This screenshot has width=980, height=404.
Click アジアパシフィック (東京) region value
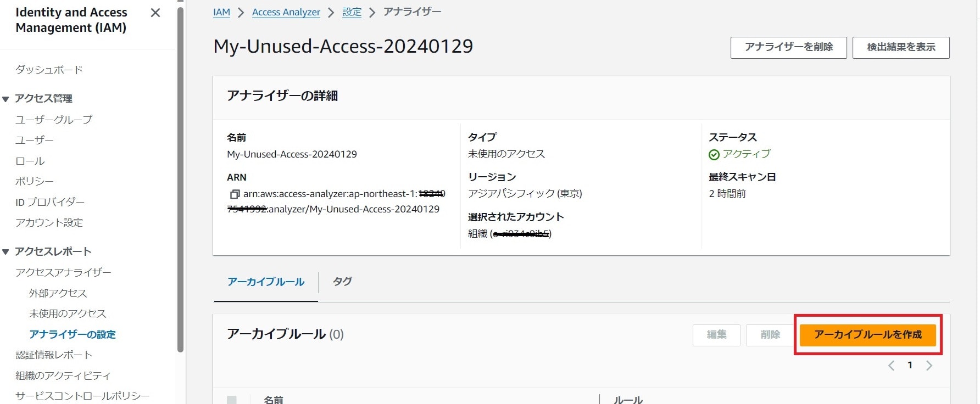coord(525,194)
